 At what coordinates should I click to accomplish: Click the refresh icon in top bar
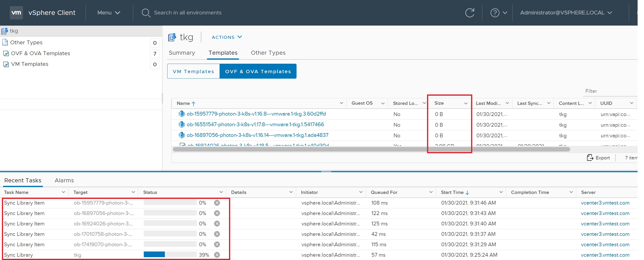[469, 13]
